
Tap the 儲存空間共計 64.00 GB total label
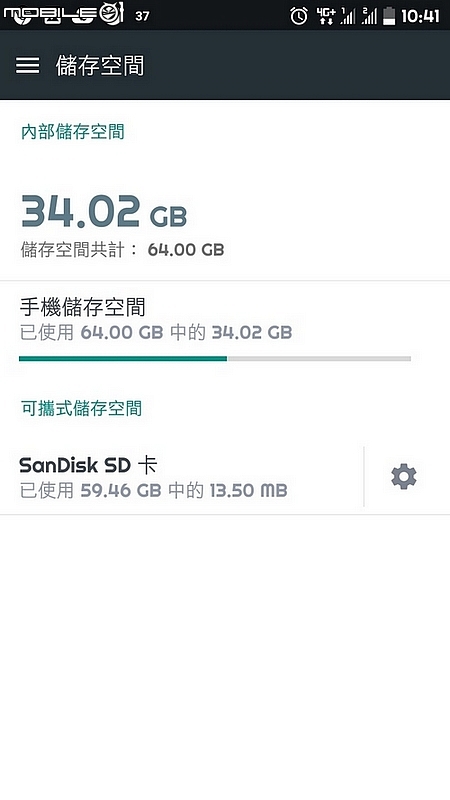tap(122, 250)
